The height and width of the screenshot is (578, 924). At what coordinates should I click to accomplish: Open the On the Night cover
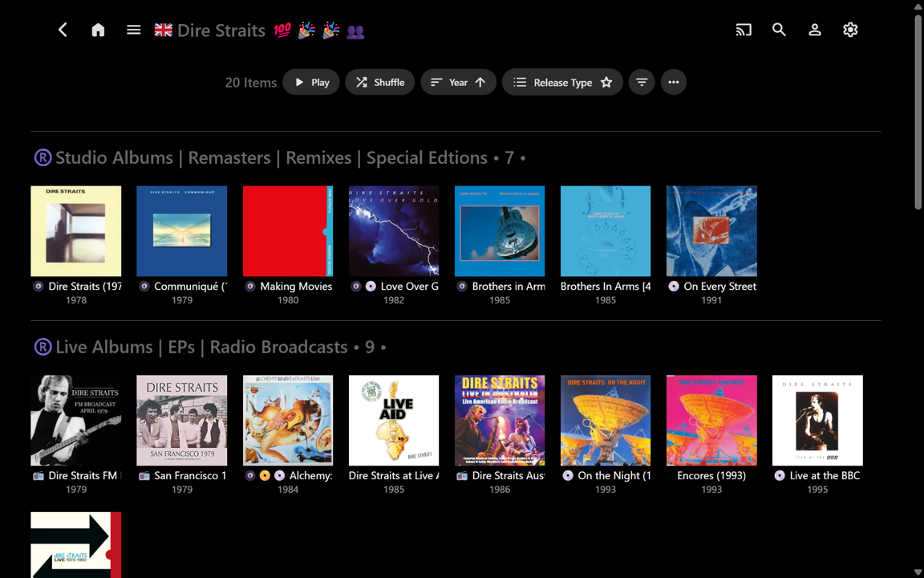[x=606, y=421]
